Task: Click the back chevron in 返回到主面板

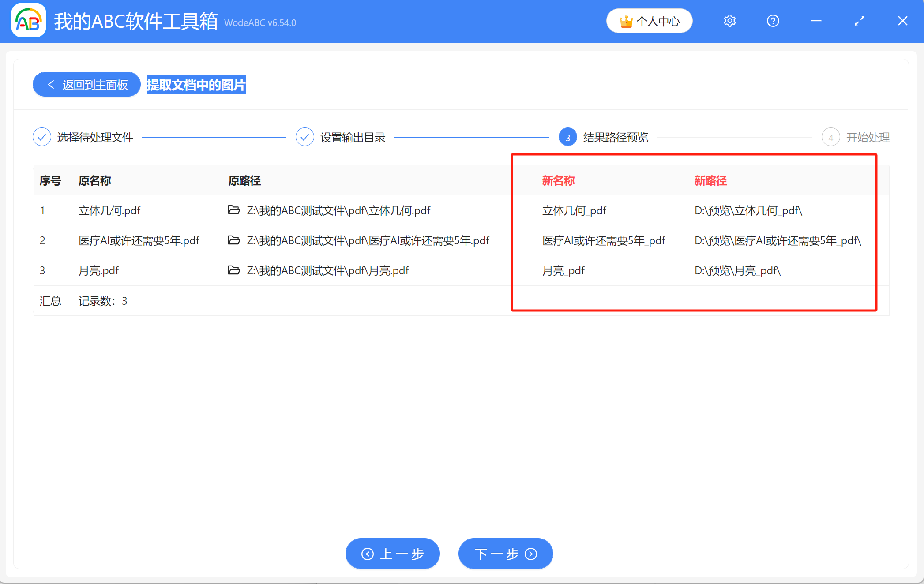Action: click(51, 84)
